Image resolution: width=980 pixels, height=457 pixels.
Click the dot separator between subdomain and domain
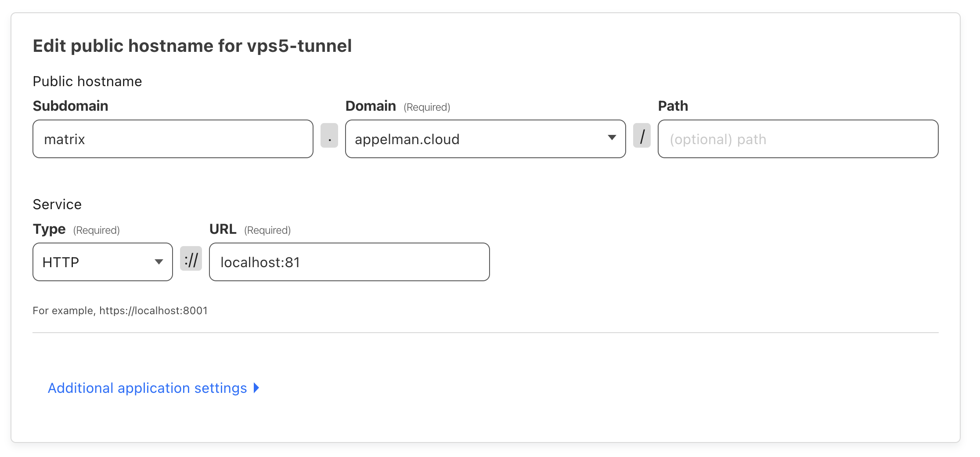[x=329, y=137]
